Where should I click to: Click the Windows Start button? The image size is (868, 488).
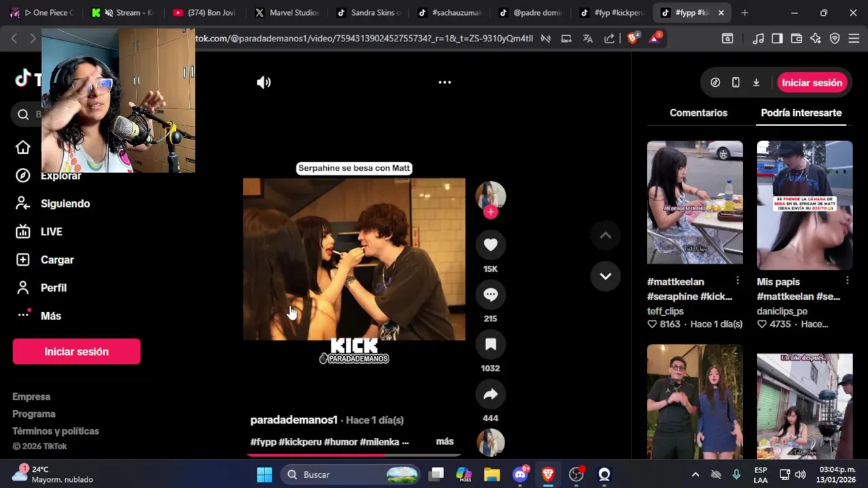[x=264, y=474]
